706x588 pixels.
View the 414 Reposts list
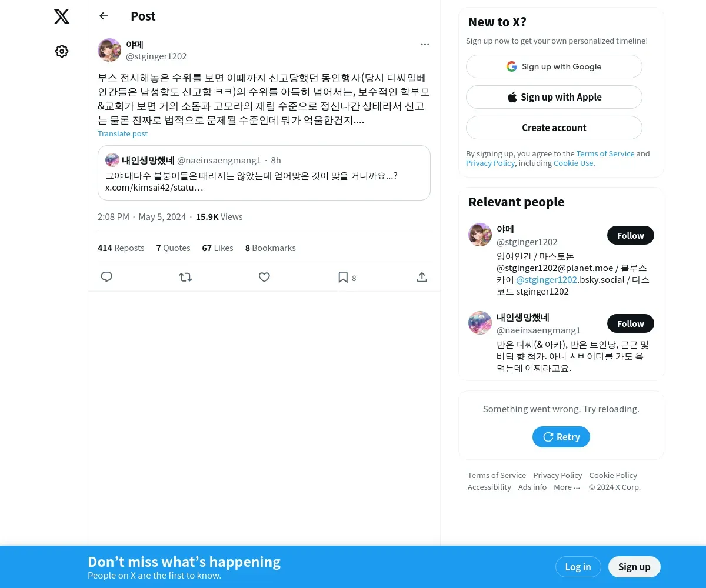click(121, 248)
